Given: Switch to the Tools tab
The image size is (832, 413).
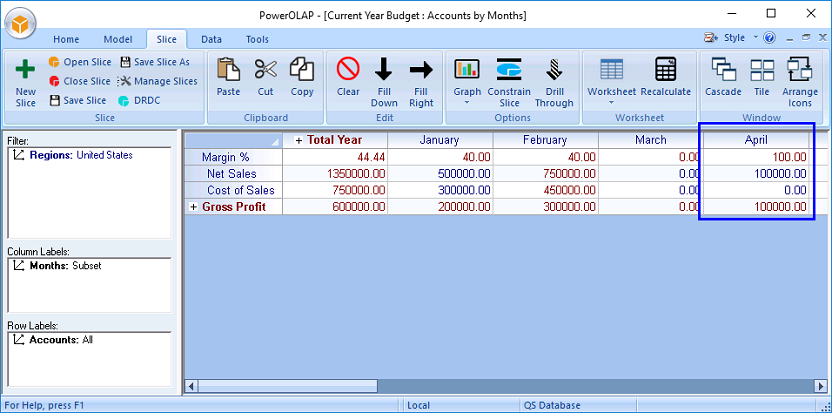Looking at the screenshot, I should coord(257,39).
